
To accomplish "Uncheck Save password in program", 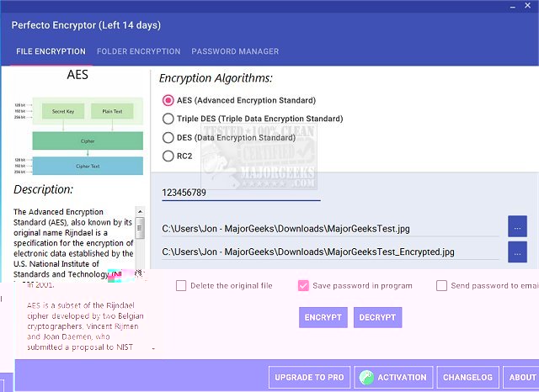I will click(x=303, y=286).
